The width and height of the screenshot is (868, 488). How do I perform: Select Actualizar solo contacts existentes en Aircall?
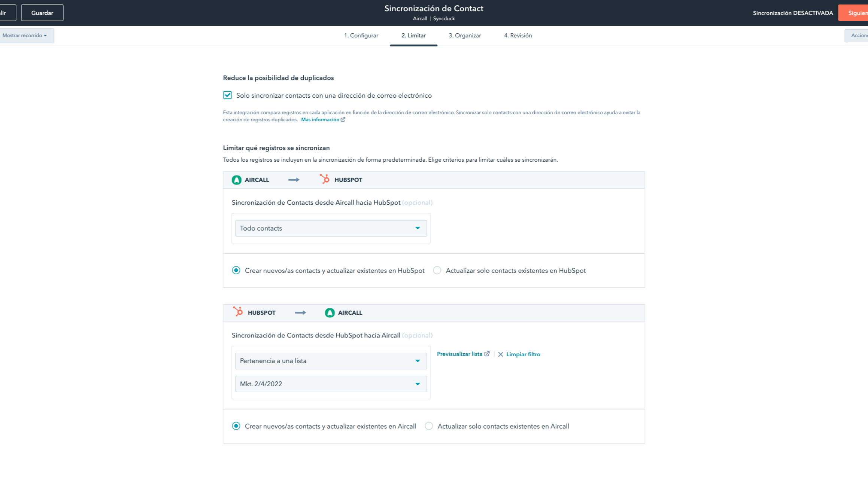pos(429,426)
